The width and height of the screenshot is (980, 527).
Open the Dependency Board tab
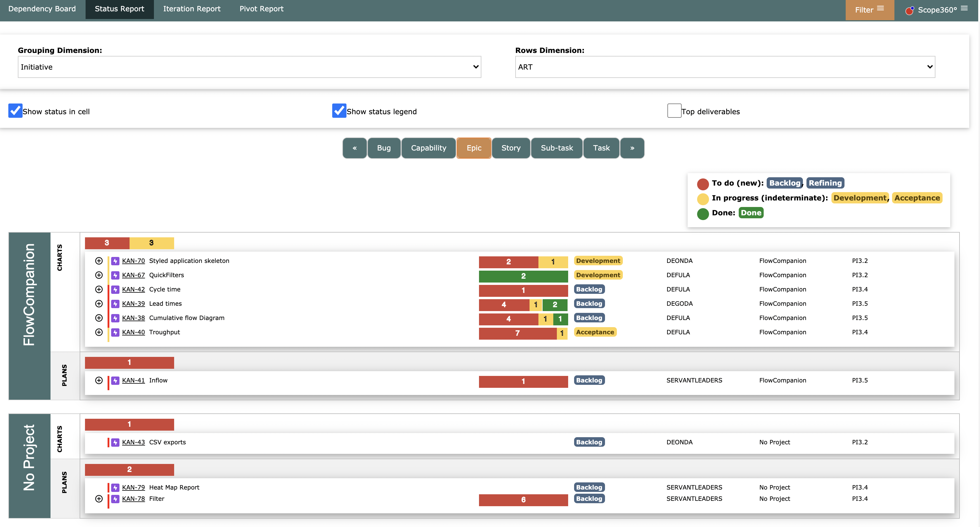(x=42, y=9)
